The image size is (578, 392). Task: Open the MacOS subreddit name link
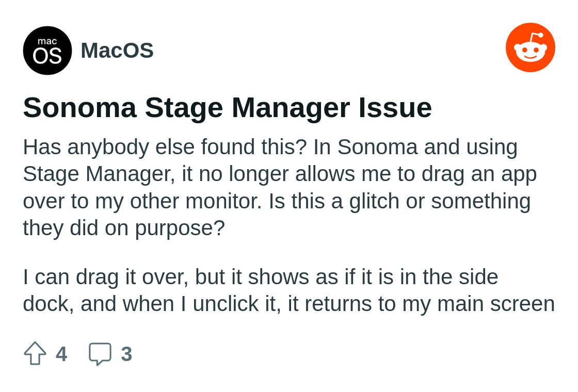pos(117,51)
